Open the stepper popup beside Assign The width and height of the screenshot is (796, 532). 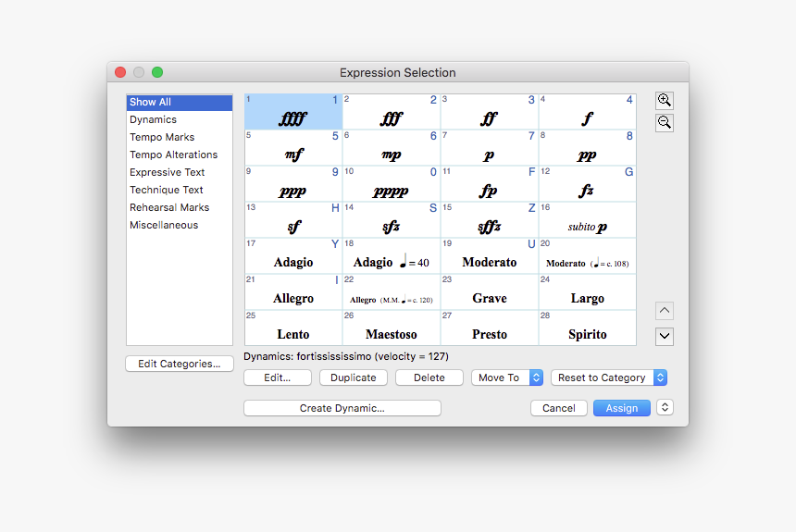click(665, 408)
